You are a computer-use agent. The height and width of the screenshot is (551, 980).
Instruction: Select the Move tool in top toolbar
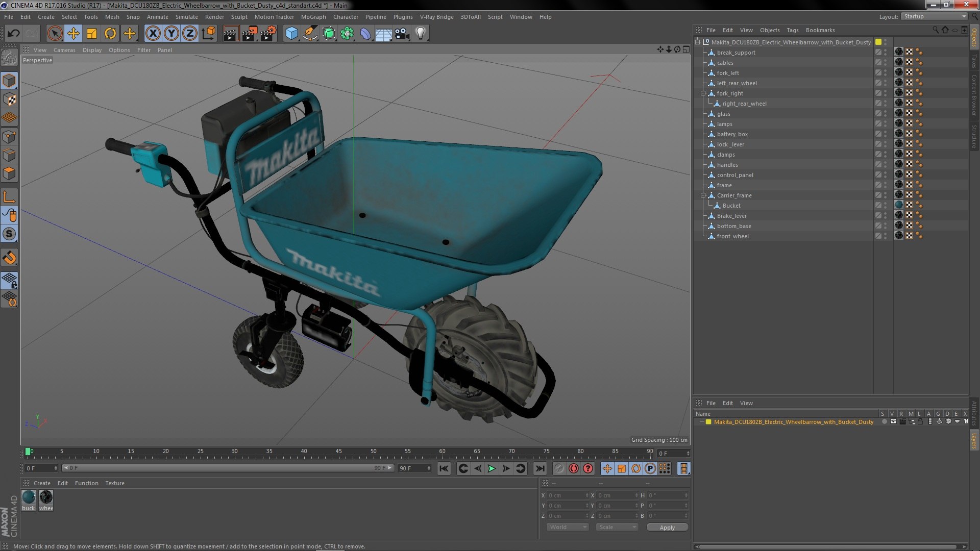click(x=73, y=34)
